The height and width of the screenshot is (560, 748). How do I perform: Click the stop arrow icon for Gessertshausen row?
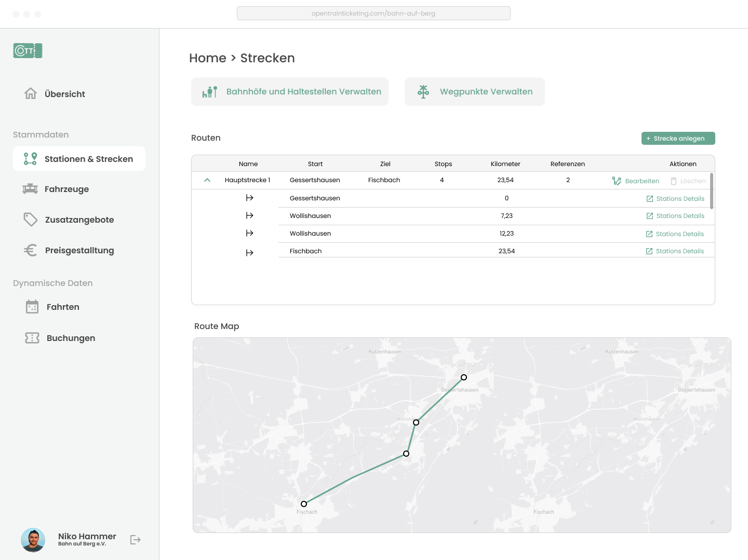coord(250,198)
